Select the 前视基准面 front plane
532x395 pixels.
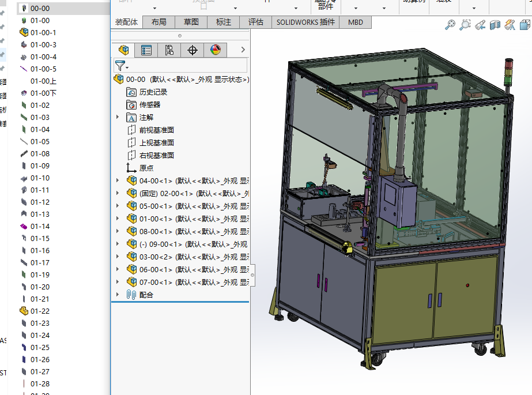[x=156, y=130]
